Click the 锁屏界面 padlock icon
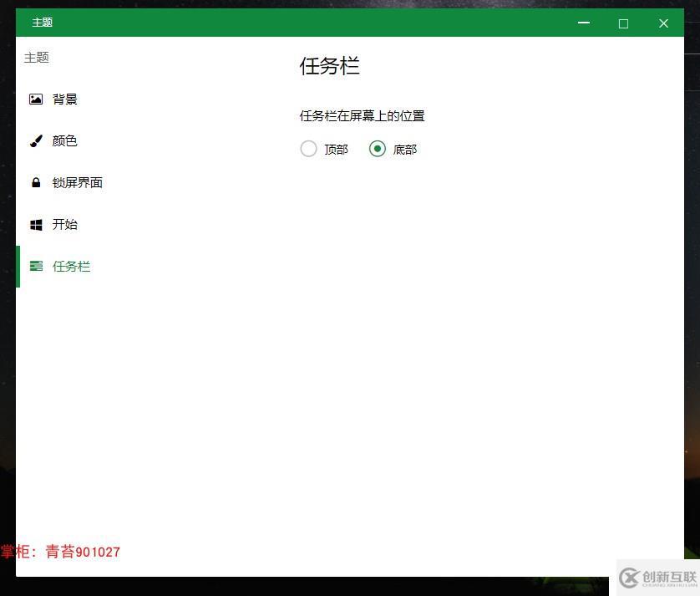Screen dimensions: 700x596 tap(36, 182)
